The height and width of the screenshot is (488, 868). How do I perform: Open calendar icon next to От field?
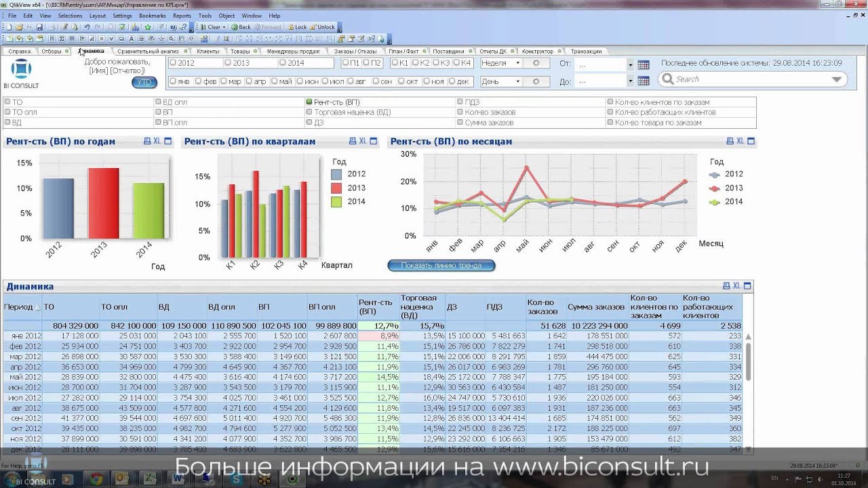tap(644, 64)
